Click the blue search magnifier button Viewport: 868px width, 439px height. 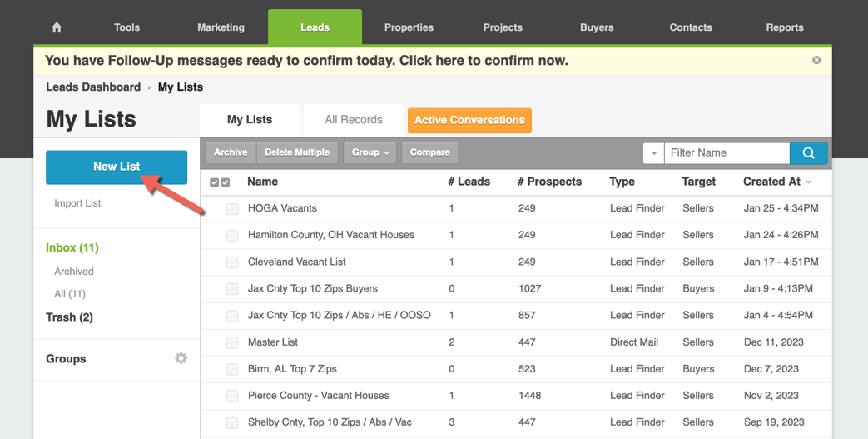click(x=808, y=153)
